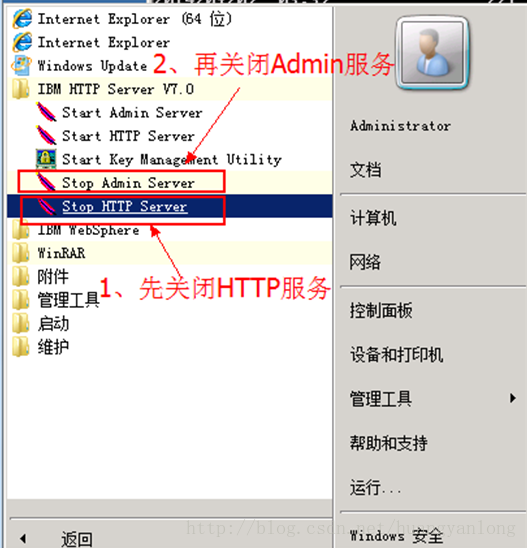Open 帮助和支持
Screen dimensions: 527x548
pos(389,442)
